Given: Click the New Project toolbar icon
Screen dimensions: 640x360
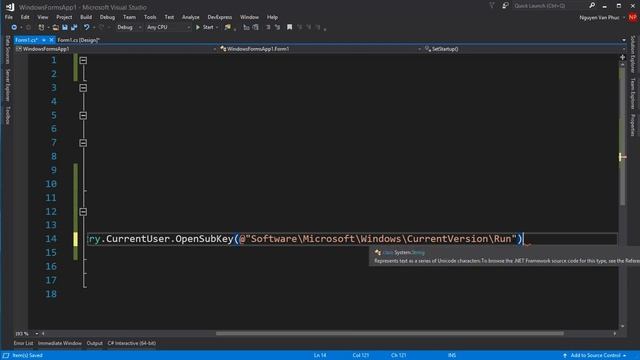Looking at the screenshot, I should point(41,27).
